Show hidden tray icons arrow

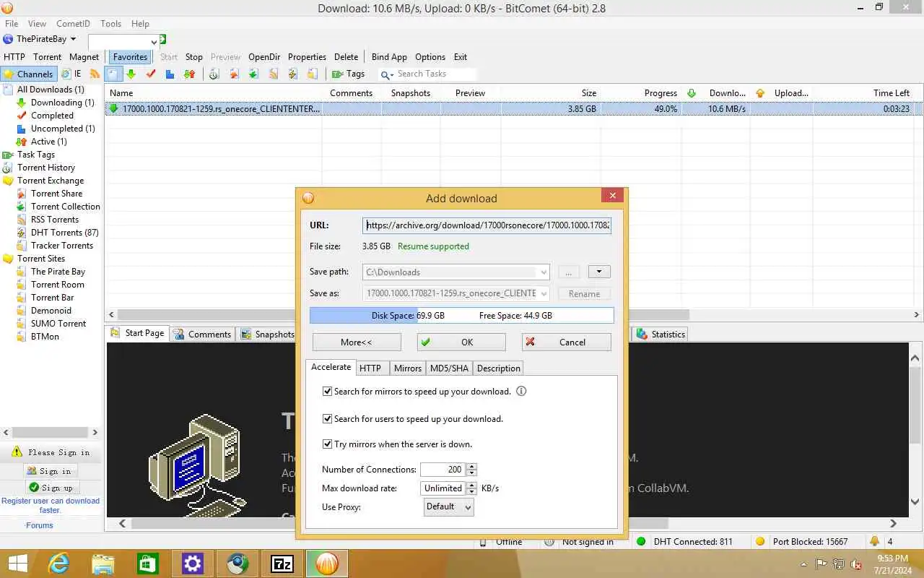(804, 564)
